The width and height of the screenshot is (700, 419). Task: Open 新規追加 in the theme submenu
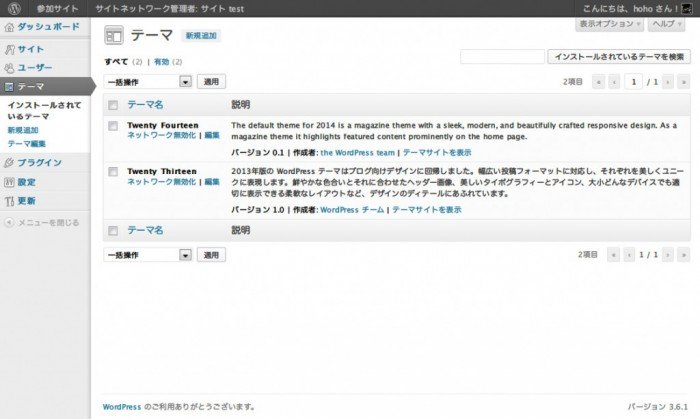pyautogui.click(x=23, y=130)
